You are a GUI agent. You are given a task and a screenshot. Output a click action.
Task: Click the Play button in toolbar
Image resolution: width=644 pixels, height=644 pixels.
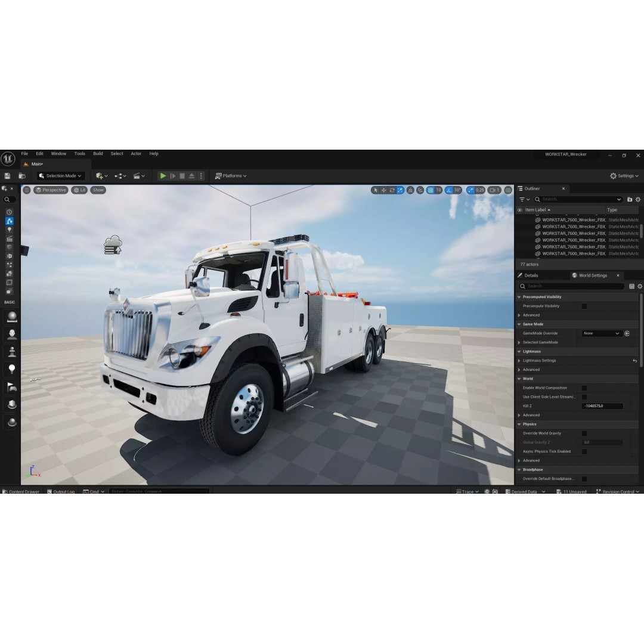(x=163, y=176)
